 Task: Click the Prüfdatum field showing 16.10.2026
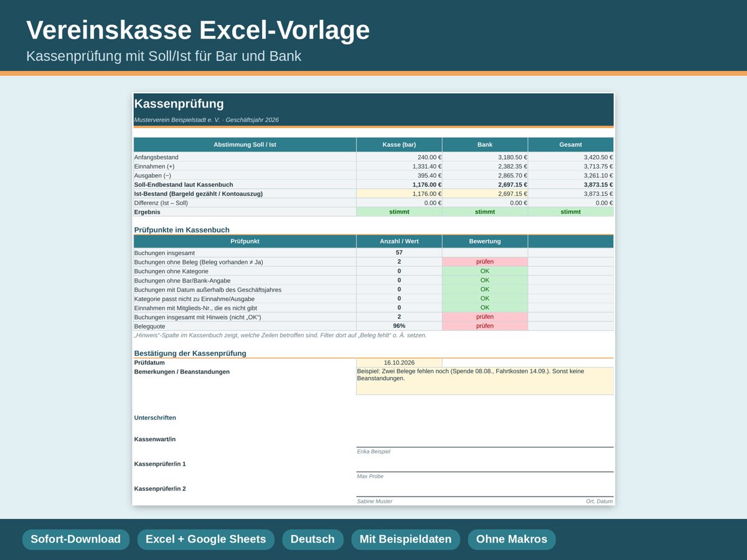(x=399, y=362)
